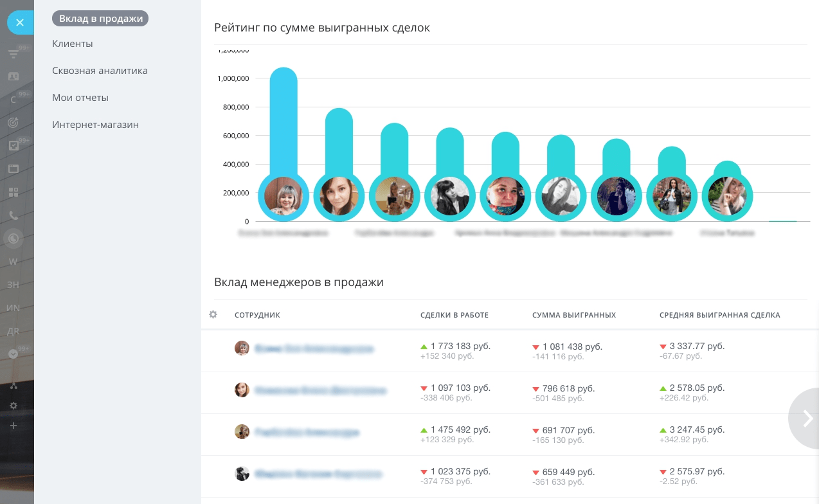Viewport: 819px width, 504px height.
Task: Click the avatar on the fifth chart bar
Action: click(505, 196)
